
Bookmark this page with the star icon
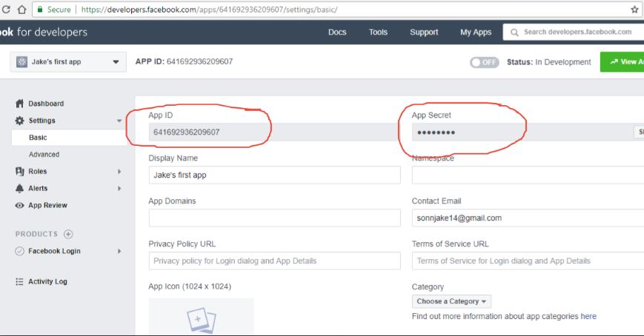pyautogui.click(x=634, y=10)
